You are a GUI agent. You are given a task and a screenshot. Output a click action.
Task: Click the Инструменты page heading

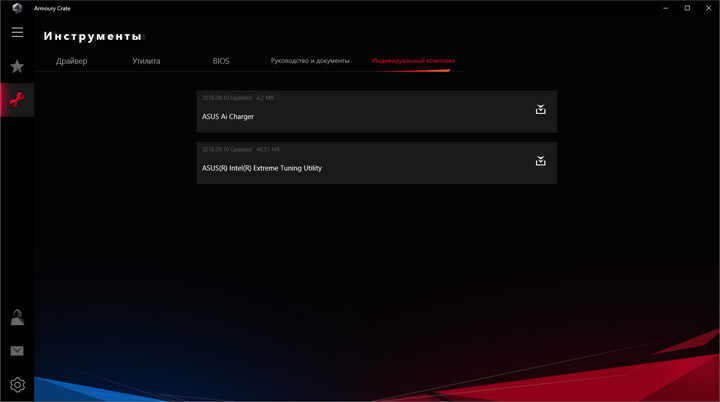(92, 36)
